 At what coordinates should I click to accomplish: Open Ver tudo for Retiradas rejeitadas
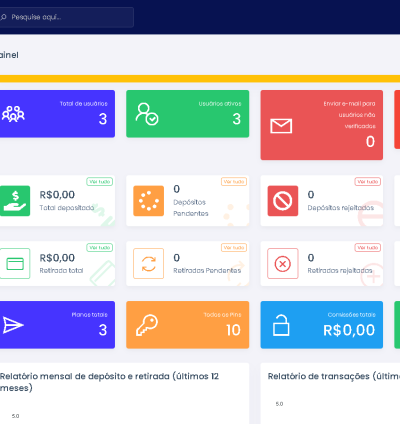[x=368, y=248]
